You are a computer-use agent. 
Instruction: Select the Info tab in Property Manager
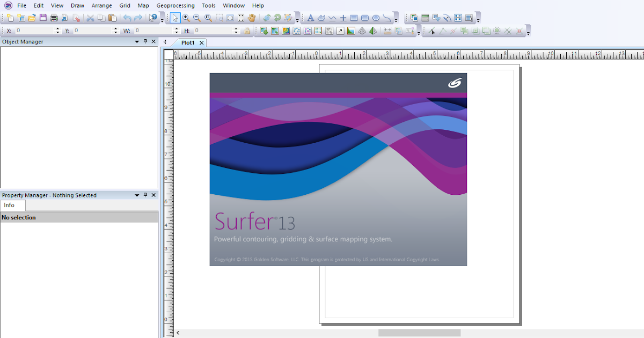coord(9,205)
